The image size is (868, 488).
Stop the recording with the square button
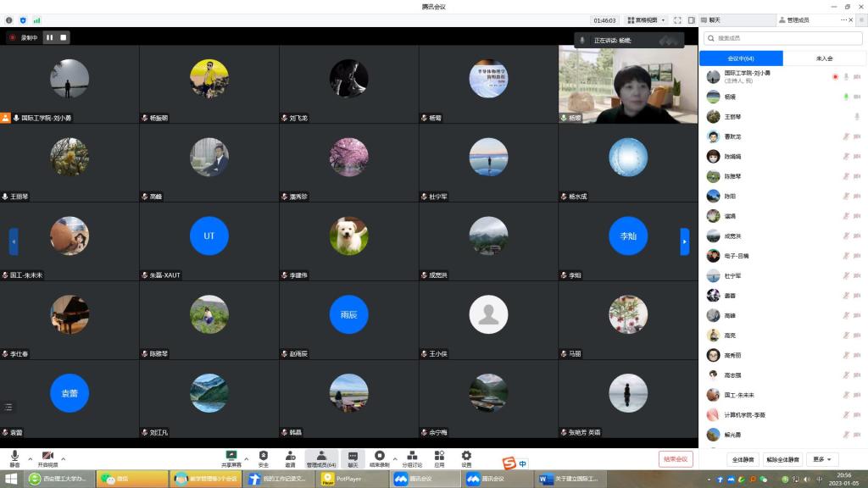63,37
